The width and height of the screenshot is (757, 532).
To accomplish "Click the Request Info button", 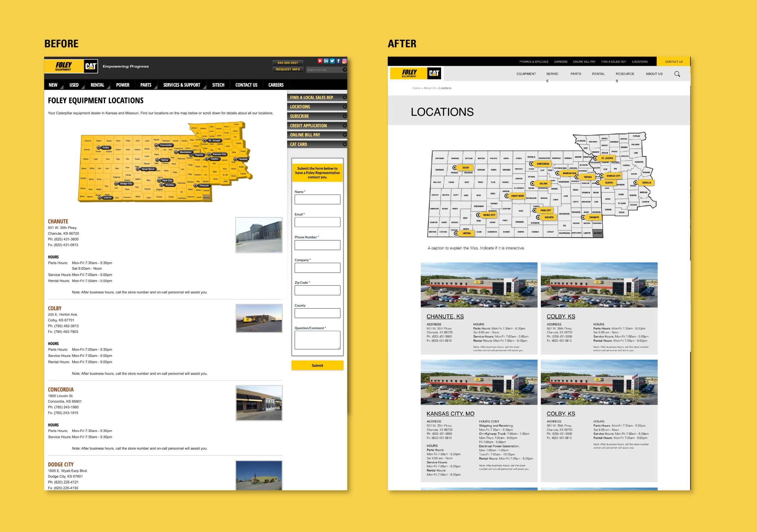I will coord(287,69).
